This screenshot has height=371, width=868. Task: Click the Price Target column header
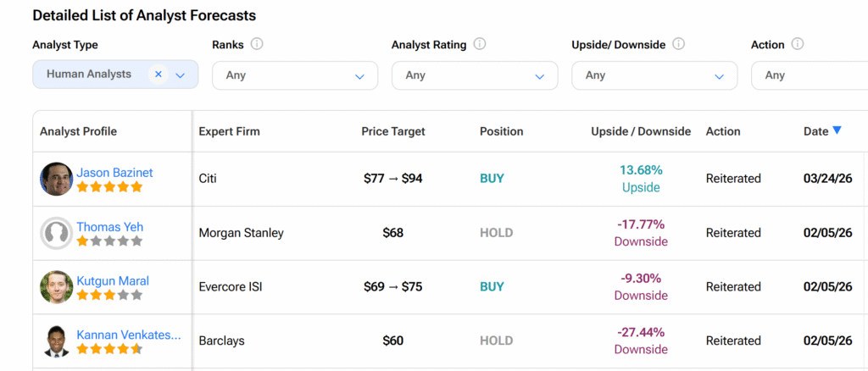392,131
